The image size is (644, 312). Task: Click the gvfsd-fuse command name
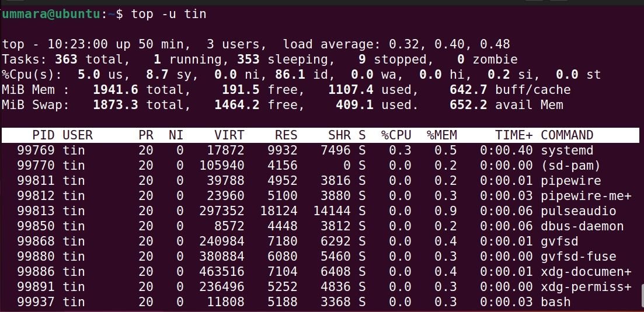point(578,257)
